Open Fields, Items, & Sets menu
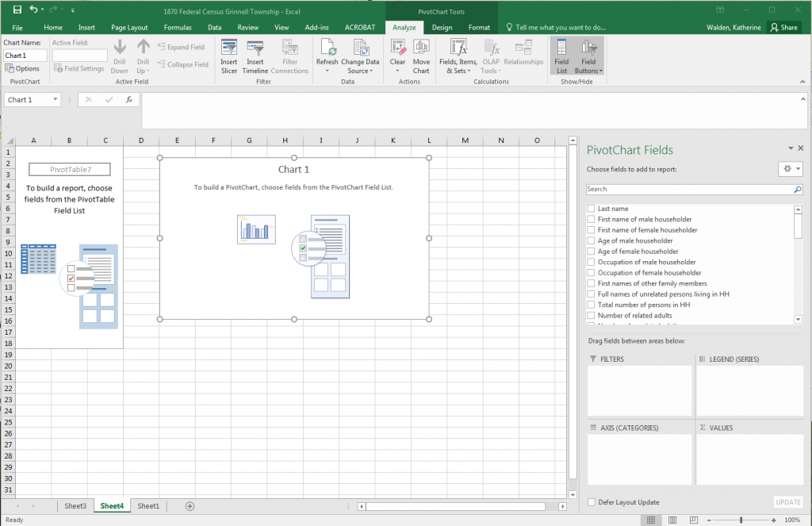This screenshot has height=526, width=812. coord(458,56)
